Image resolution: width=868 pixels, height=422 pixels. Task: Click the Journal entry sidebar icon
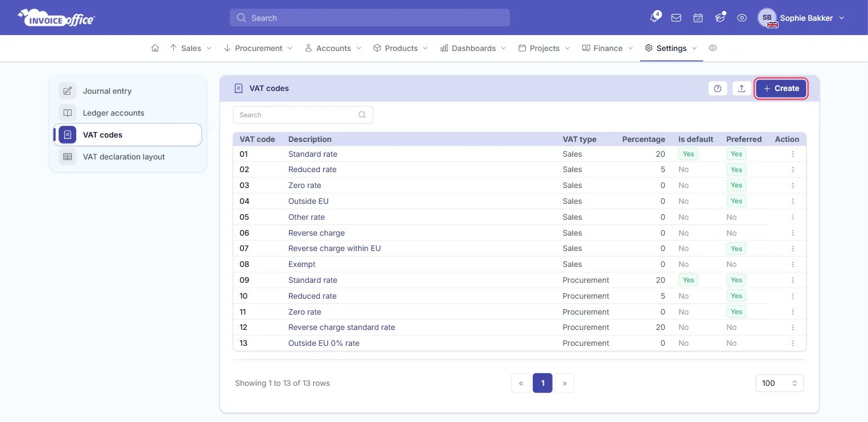tap(67, 91)
